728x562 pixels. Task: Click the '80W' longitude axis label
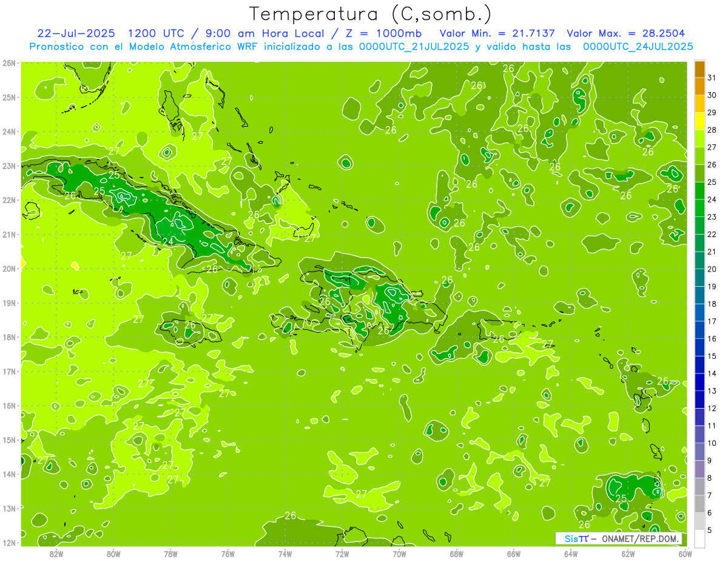point(113,554)
